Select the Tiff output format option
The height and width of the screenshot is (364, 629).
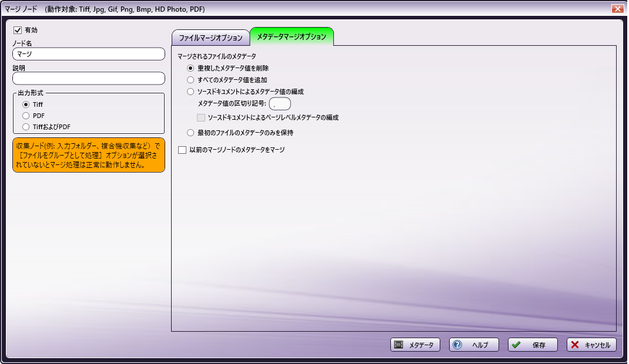(x=25, y=104)
